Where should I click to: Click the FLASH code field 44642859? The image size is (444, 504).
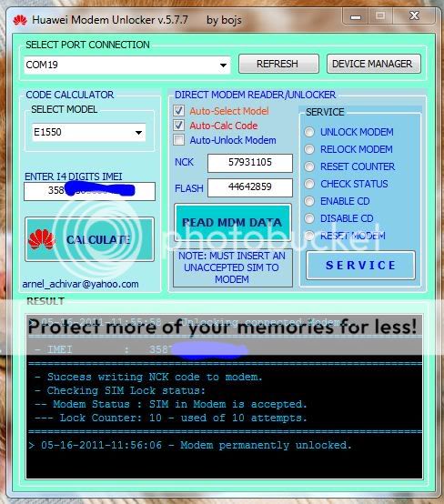pyautogui.click(x=250, y=187)
